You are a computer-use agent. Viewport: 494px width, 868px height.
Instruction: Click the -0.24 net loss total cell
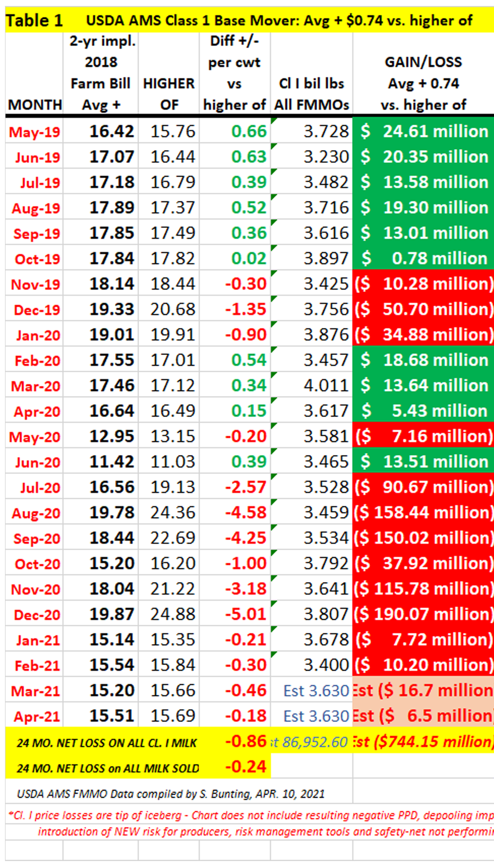(x=246, y=767)
